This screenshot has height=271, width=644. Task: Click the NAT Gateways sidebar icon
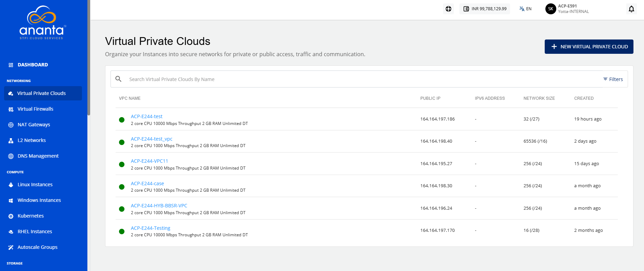pyautogui.click(x=11, y=125)
